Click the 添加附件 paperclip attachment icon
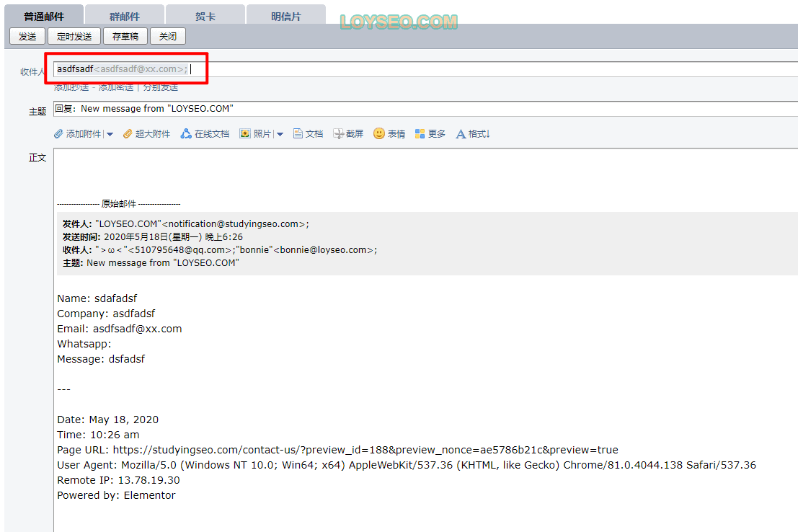The image size is (798, 532). click(59, 134)
